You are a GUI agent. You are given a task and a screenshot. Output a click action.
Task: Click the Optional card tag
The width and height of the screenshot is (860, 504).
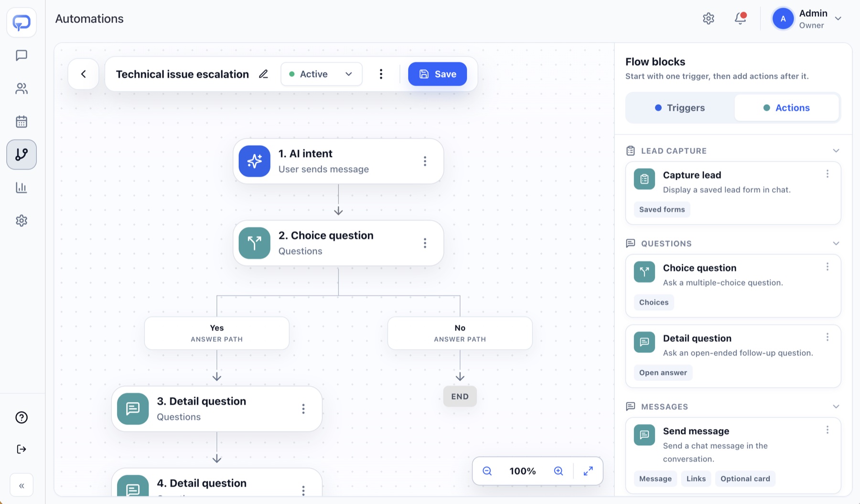coord(745,479)
